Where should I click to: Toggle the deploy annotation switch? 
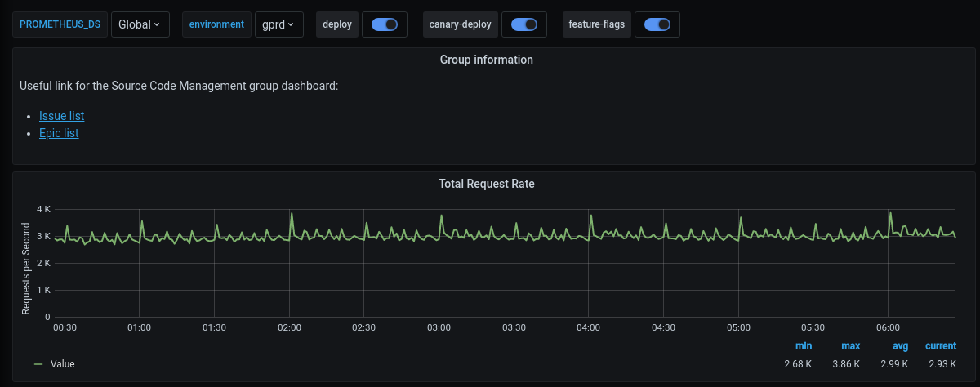click(x=384, y=24)
